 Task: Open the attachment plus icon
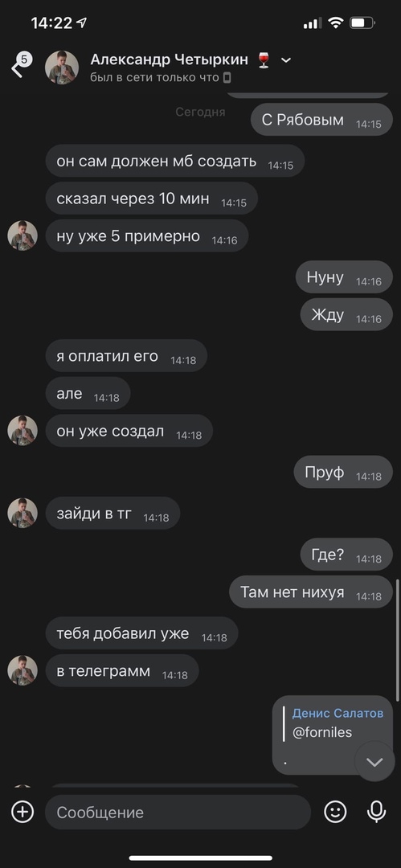coord(23,812)
